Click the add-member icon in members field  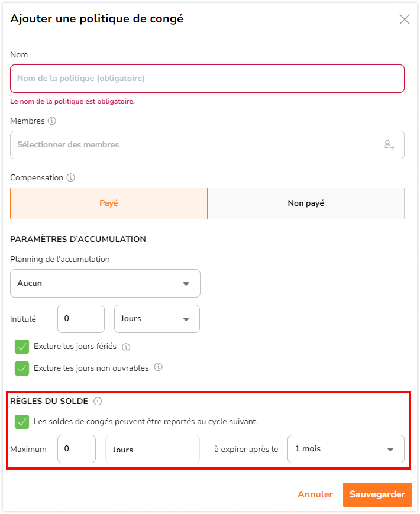pyautogui.click(x=389, y=145)
